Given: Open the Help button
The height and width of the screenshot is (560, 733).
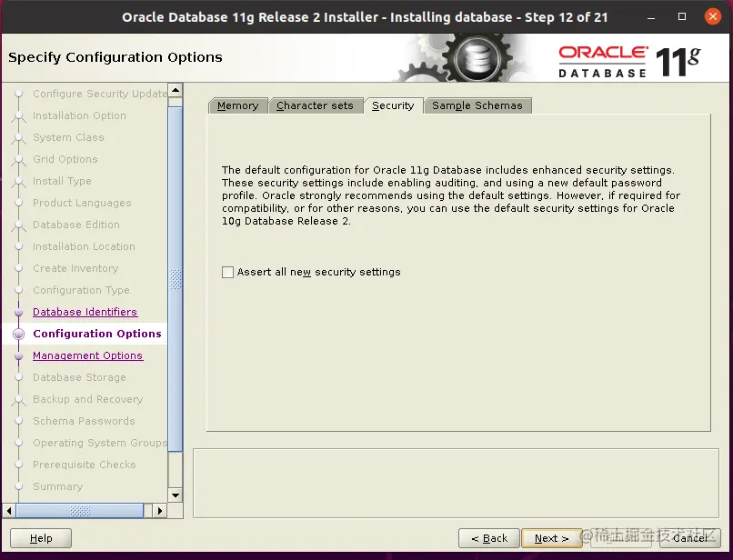Looking at the screenshot, I should tap(41, 538).
